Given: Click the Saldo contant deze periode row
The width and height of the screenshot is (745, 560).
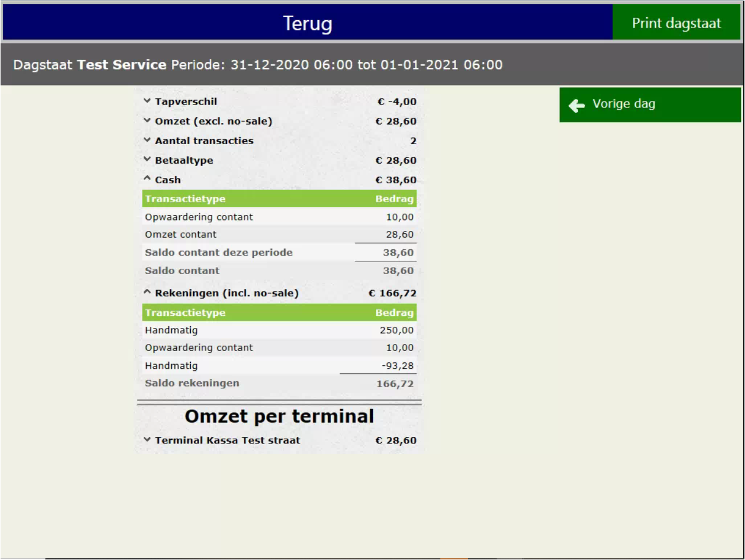Looking at the screenshot, I should [x=279, y=252].
